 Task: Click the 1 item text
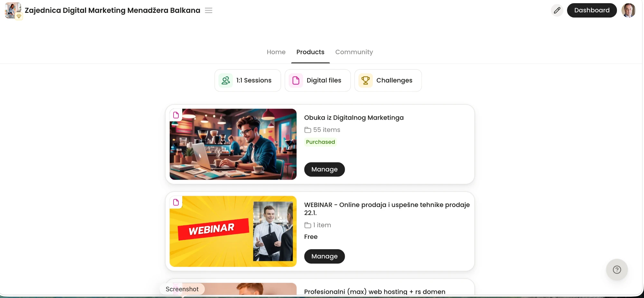[322, 225]
